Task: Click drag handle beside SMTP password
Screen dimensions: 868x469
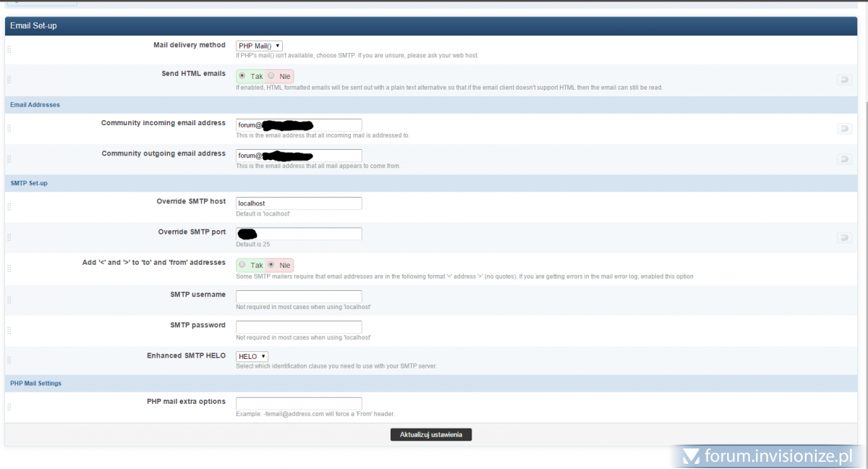Action: pos(9,330)
